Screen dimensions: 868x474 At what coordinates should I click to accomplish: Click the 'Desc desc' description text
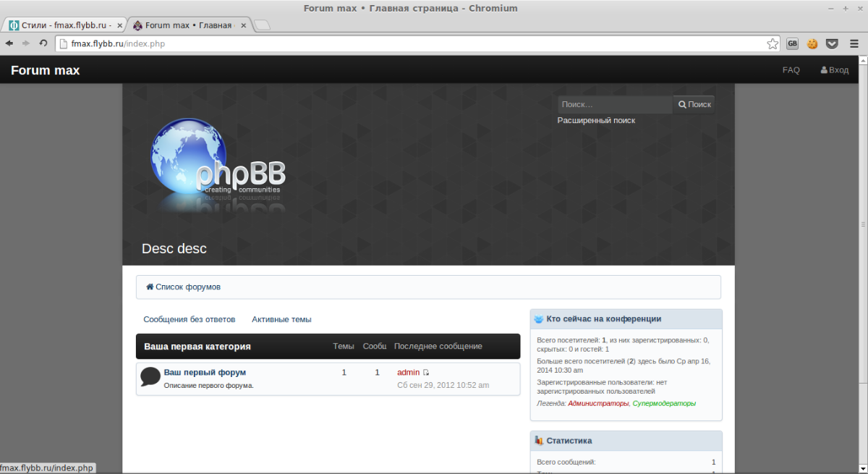(x=174, y=249)
